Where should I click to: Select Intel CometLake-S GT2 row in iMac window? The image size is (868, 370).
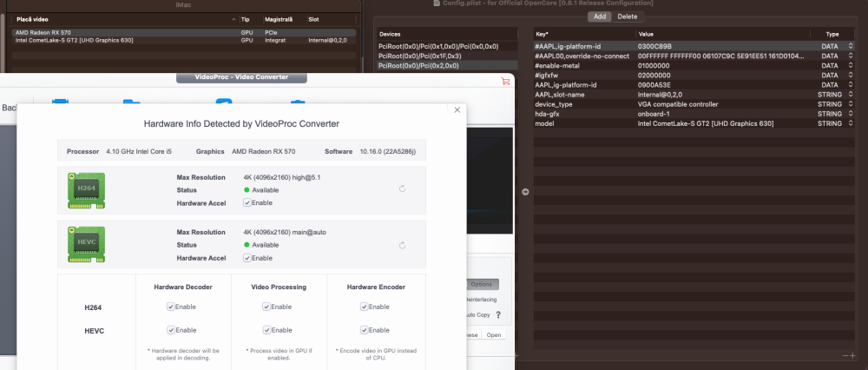click(x=184, y=41)
